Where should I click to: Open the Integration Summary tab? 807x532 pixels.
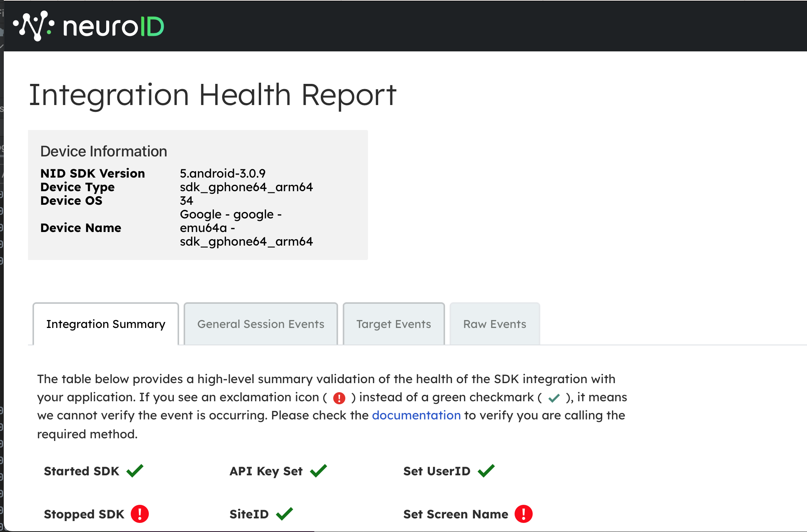(x=106, y=324)
